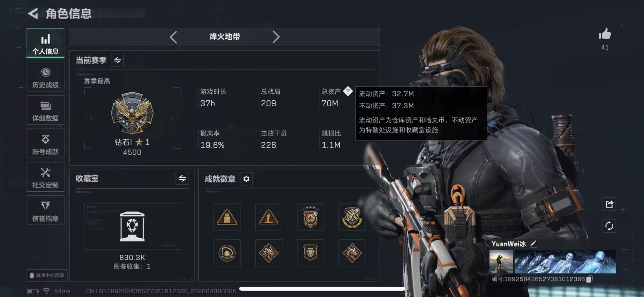Switch to previous mode with left chevron
This screenshot has width=644, height=297.
tap(173, 37)
